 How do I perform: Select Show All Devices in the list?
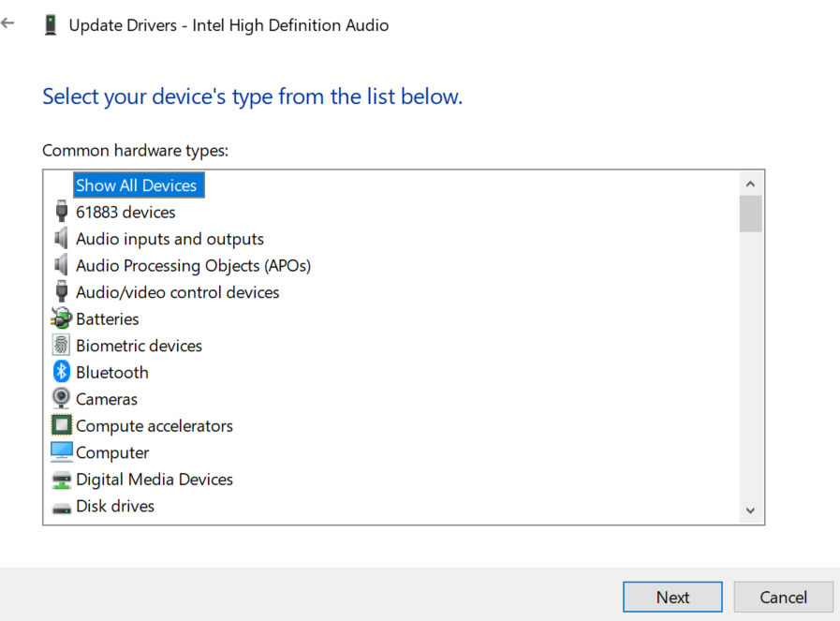click(139, 185)
